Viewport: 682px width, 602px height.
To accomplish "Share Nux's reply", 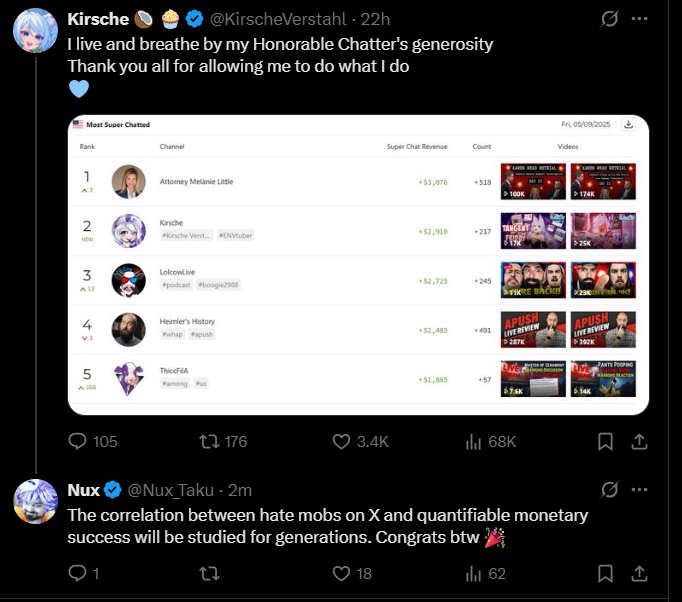I will point(639,573).
